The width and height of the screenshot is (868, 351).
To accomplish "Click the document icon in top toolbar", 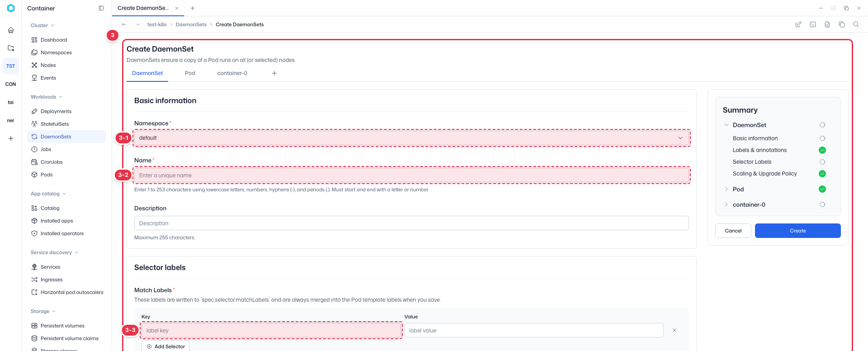I will pos(827,24).
